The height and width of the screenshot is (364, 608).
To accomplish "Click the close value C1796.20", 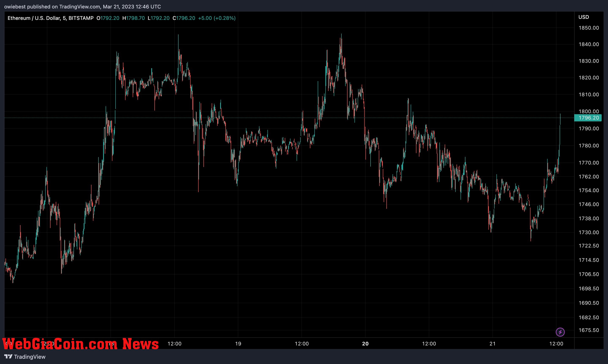I will (x=184, y=18).
